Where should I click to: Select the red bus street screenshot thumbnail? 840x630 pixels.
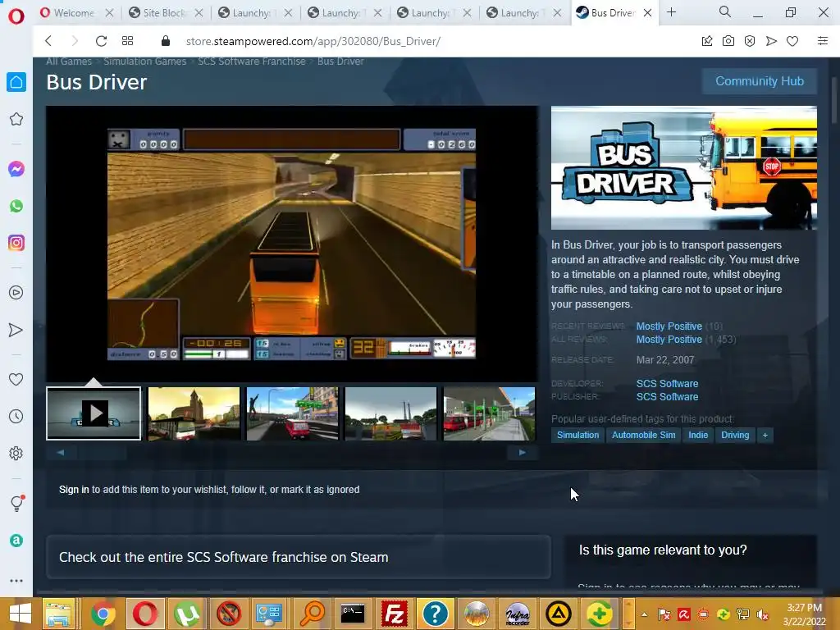coord(293,413)
